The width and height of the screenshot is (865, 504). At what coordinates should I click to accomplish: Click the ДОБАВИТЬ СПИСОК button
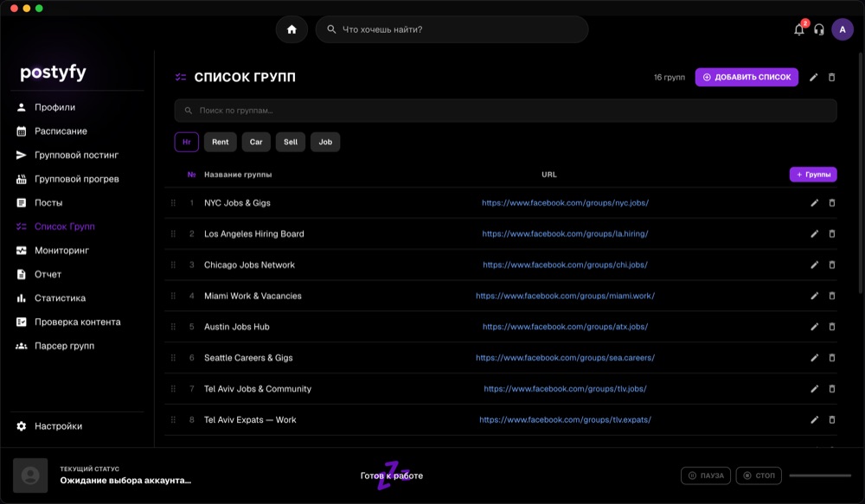pyautogui.click(x=746, y=77)
